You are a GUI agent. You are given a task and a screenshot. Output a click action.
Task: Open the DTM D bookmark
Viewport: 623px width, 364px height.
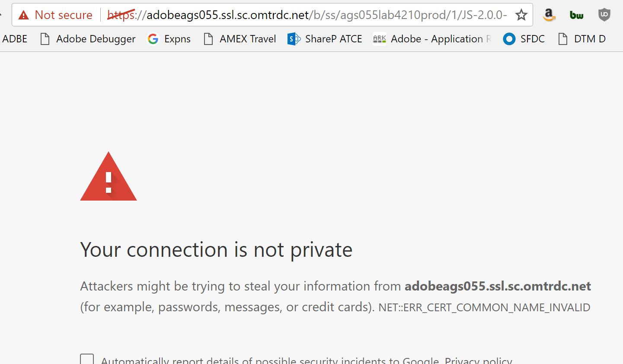(x=582, y=39)
